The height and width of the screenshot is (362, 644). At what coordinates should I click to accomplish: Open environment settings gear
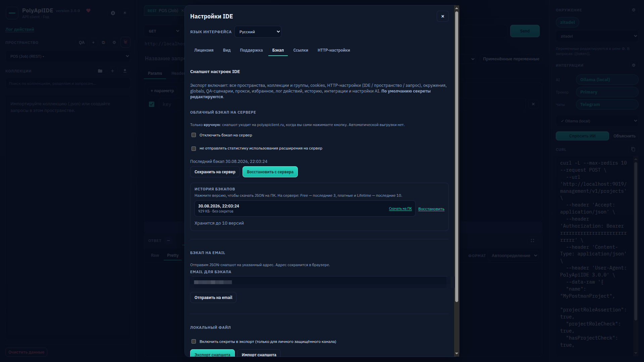point(634,10)
